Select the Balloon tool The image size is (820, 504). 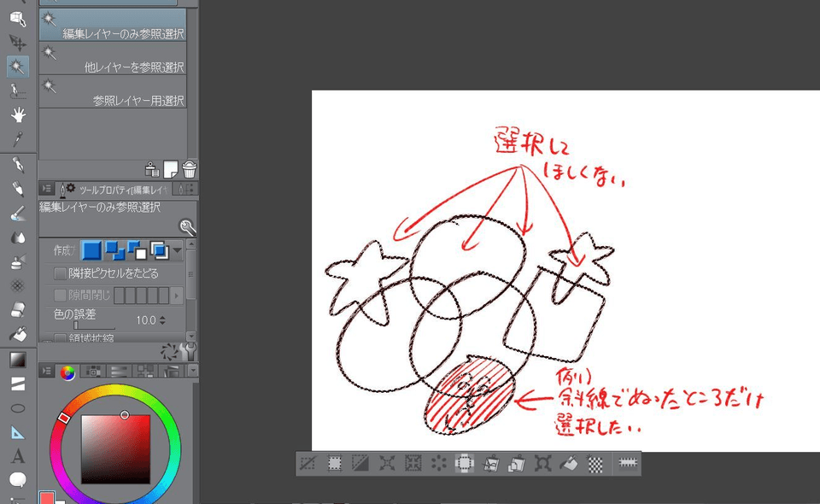(x=18, y=479)
